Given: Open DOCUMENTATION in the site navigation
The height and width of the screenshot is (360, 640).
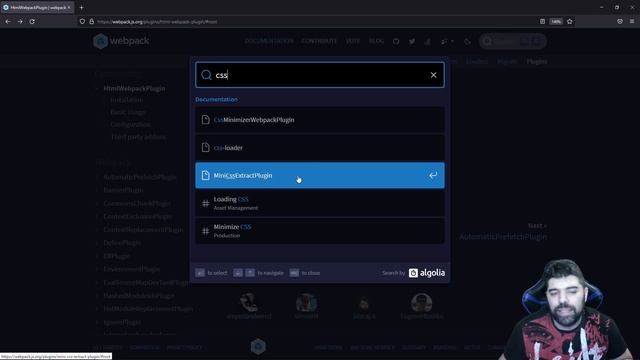Looking at the screenshot, I should (269, 41).
